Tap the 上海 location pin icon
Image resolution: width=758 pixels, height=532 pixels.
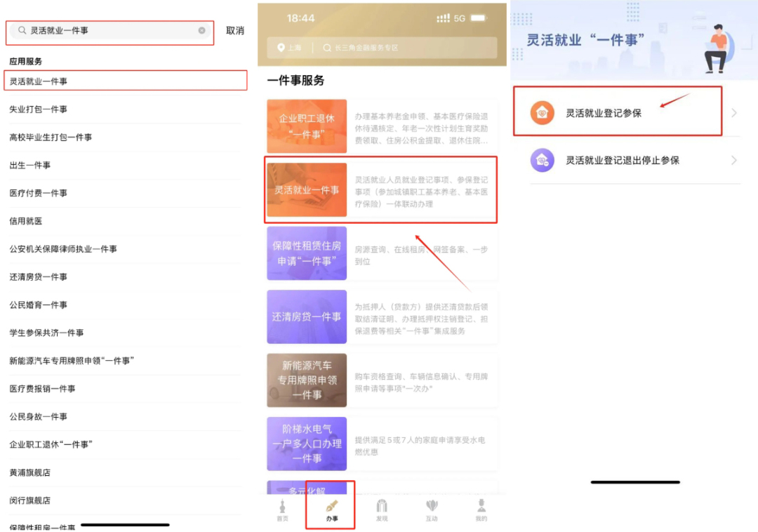281,48
